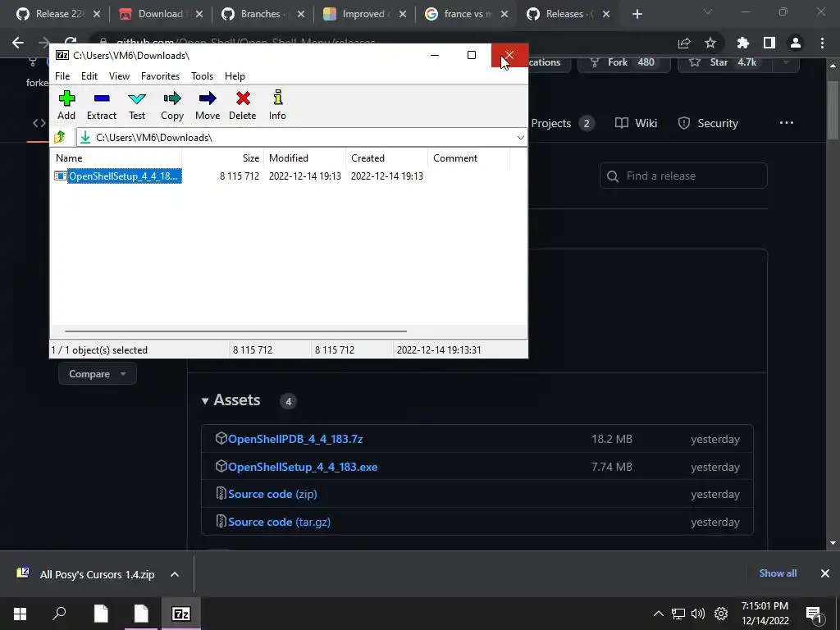Open the browser extensions puzzle icon

743,43
